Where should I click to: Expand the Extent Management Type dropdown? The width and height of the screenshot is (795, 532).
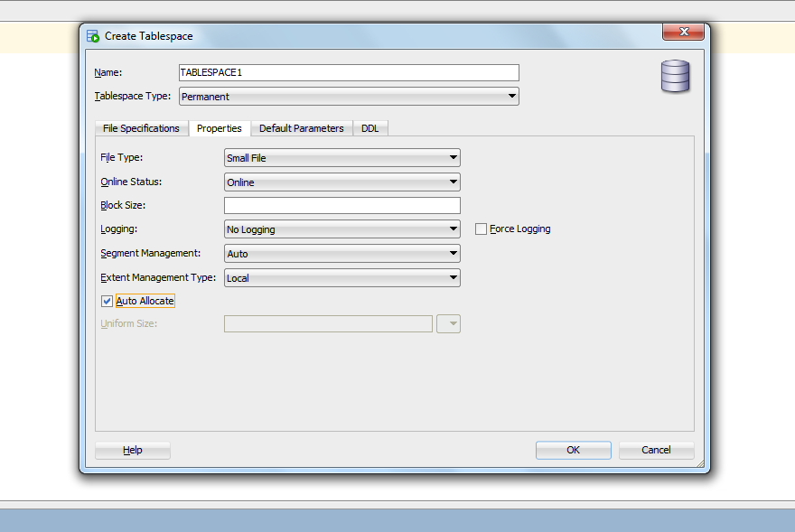coord(341,278)
